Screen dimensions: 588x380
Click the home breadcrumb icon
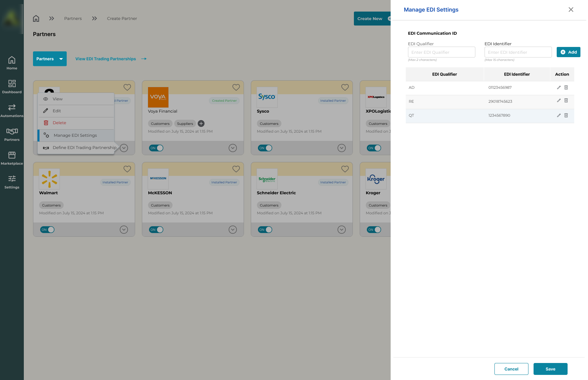[36, 18]
